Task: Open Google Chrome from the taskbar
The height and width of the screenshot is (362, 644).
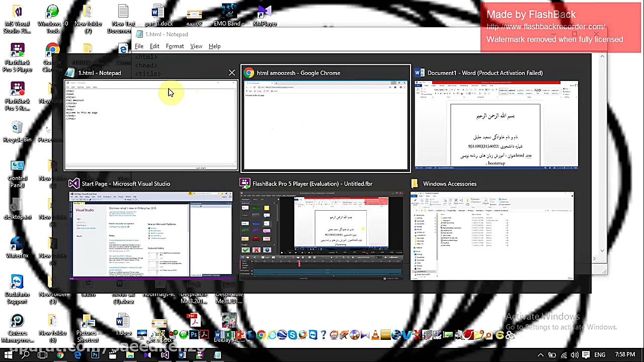Action: tap(60, 355)
